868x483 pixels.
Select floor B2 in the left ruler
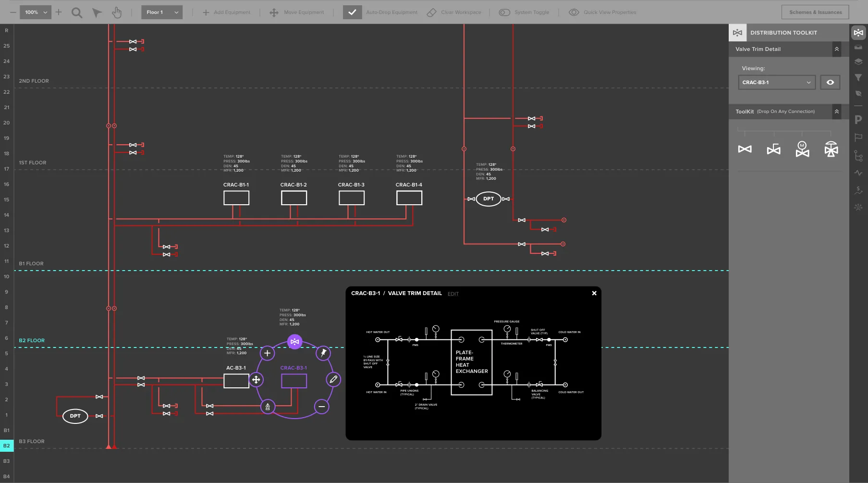7,446
